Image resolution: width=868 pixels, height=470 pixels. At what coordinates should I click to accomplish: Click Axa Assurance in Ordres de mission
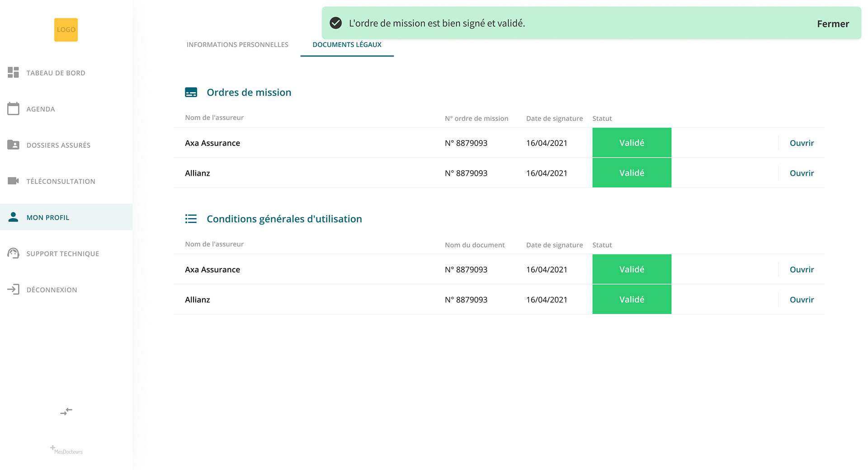pos(212,143)
